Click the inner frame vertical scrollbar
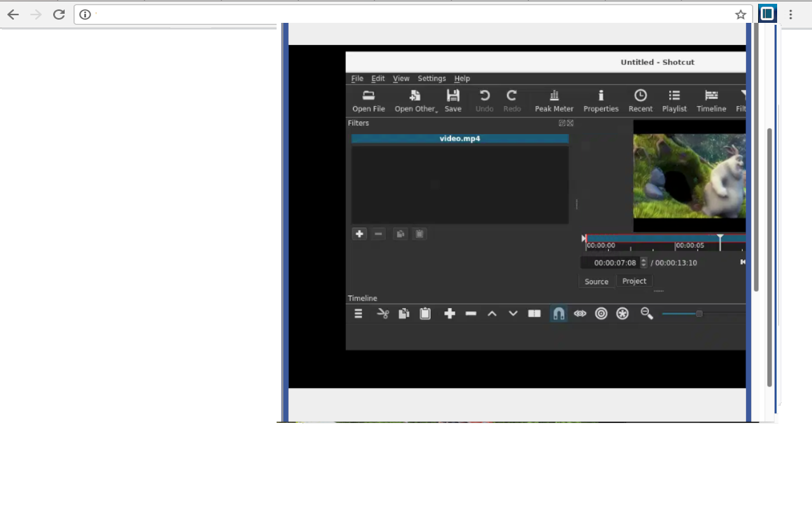812x508 pixels. tap(756, 157)
